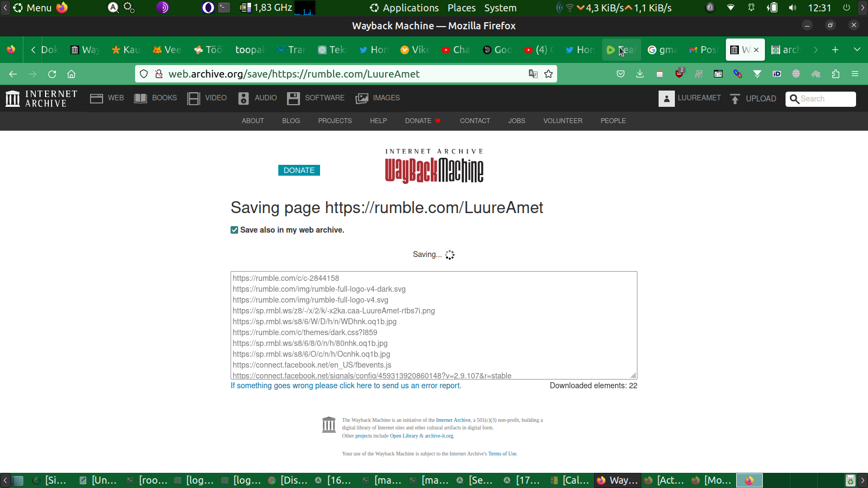Click inside the downloaded URLs text box
The width and height of the screenshot is (868, 488).
pos(434,325)
